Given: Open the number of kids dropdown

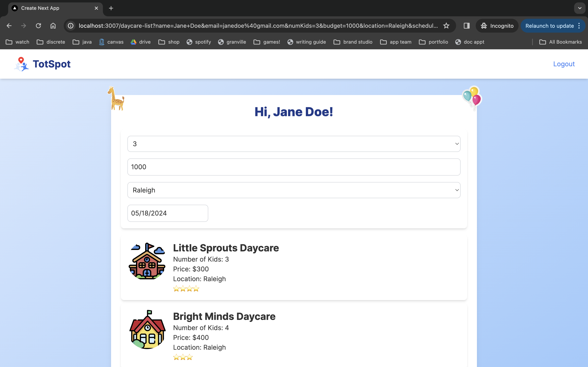Looking at the screenshot, I should [x=294, y=144].
